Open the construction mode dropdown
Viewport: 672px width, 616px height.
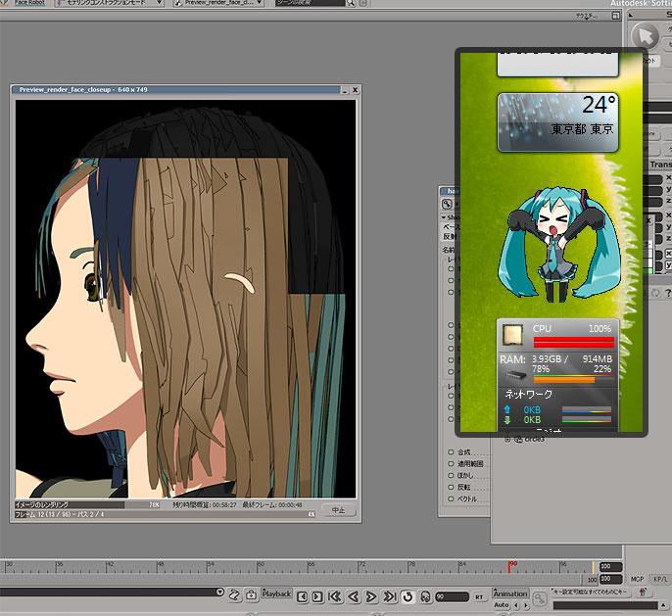[x=108, y=4]
